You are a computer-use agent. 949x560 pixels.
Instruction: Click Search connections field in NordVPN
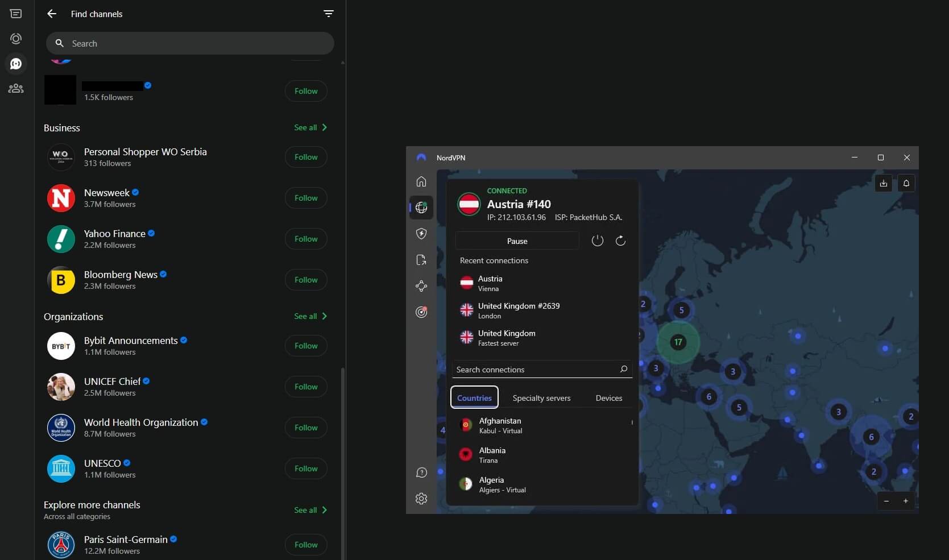click(x=542, y=369)
